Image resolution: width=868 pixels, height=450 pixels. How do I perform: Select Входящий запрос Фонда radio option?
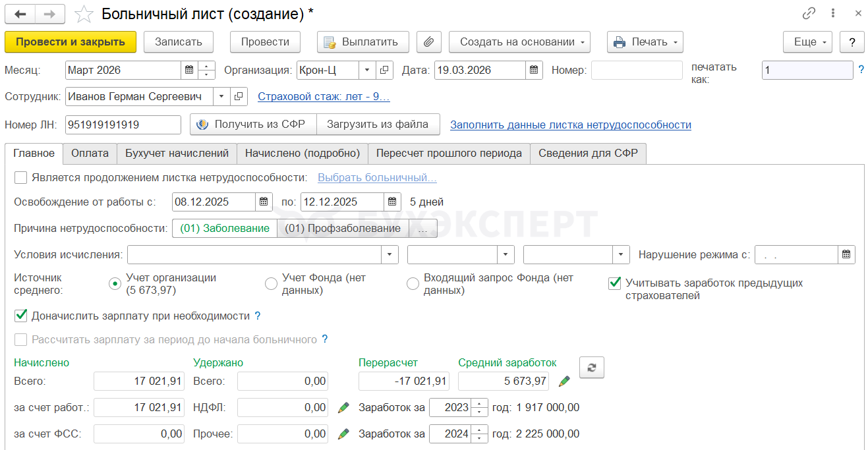(x=413, y=284)
